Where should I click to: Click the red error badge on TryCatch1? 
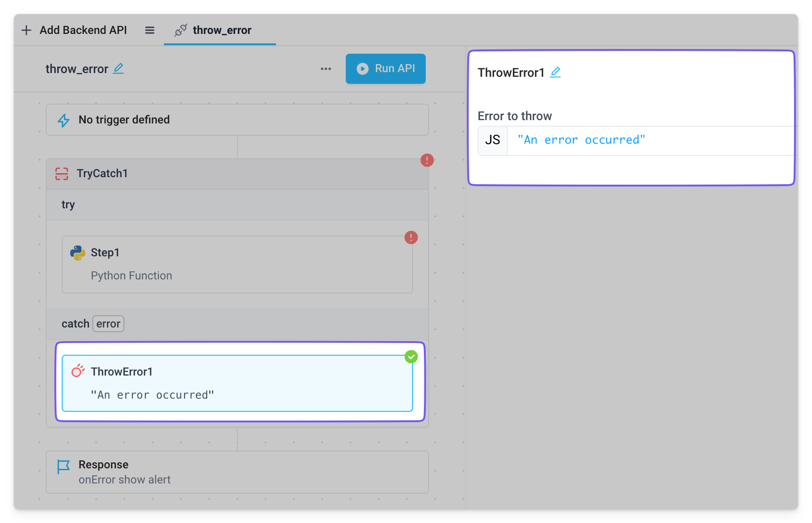(x=427, y=160)
